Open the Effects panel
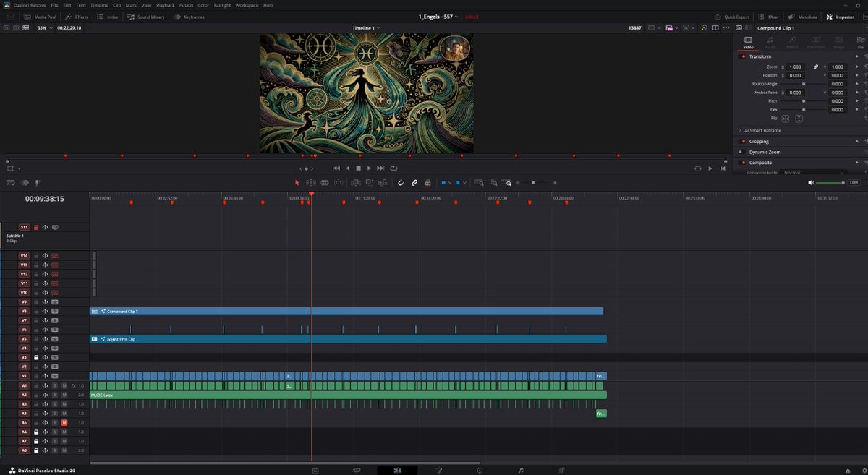The image size is (868, 475). pyautogui.click(x=77, y=16)
